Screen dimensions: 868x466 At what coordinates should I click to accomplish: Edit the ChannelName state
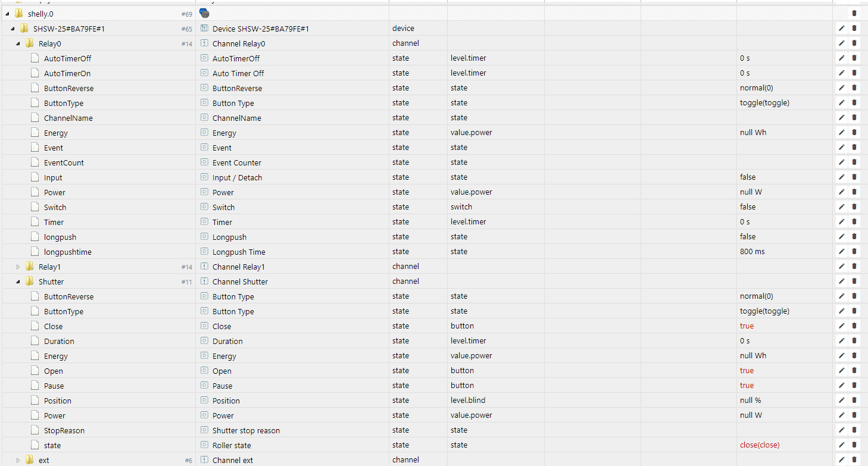point(842,117)
